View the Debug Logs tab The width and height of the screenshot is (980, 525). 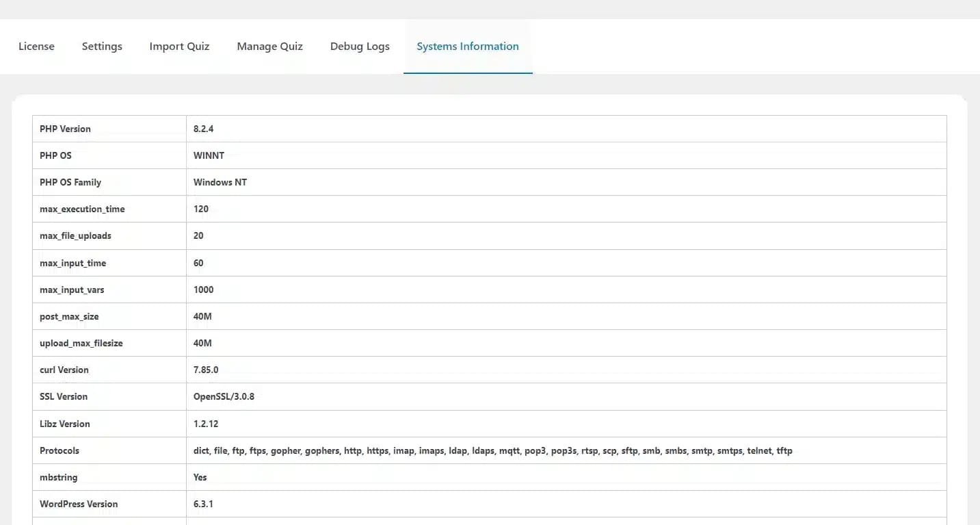360,47
